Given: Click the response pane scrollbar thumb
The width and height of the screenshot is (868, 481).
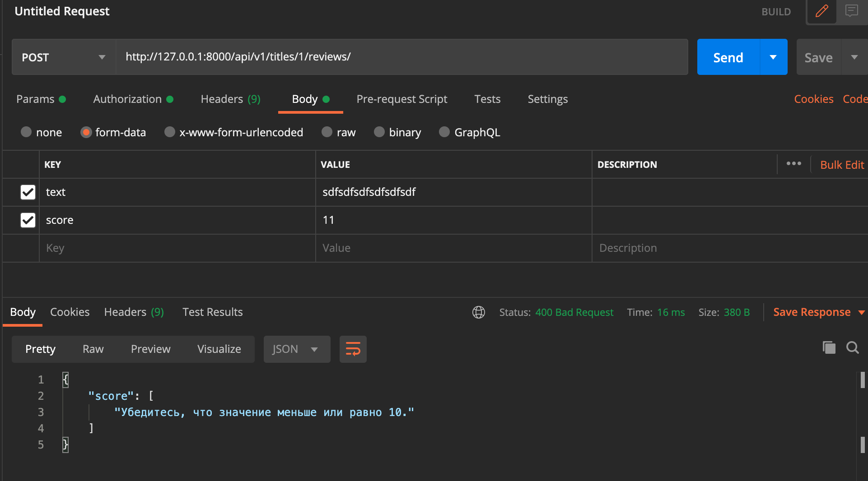Looking at the screenshot, I should click(863, 380).
